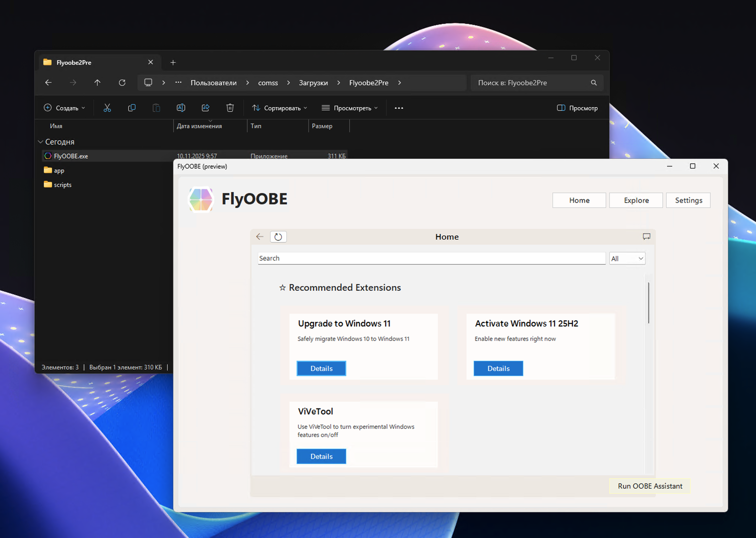Open the Создать dropdown menu
756x538 pixels.
(x=65, y=108)
